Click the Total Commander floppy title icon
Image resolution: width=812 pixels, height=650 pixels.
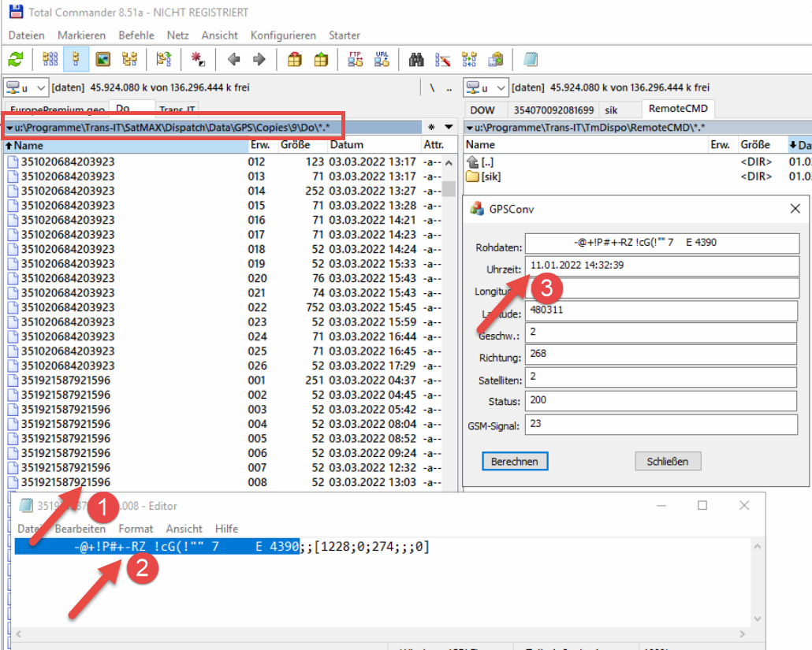(16, 12)
